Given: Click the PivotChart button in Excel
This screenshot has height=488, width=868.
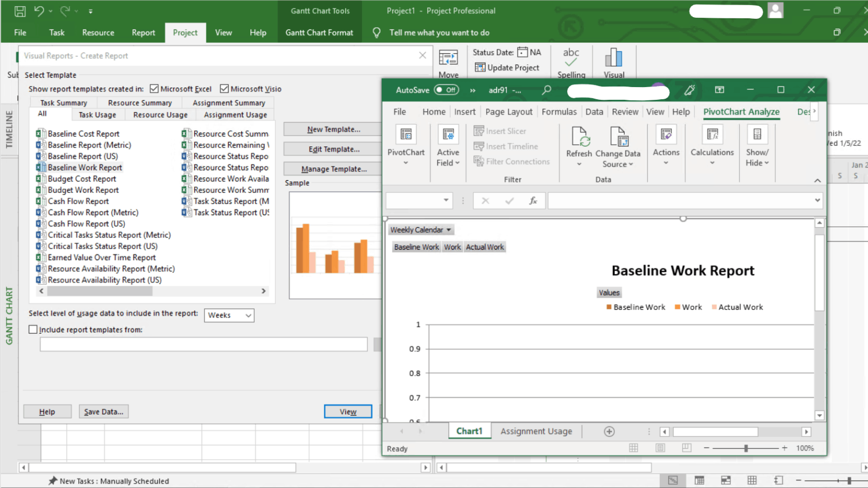Looking at the screenshot, I should coord(406,145).
